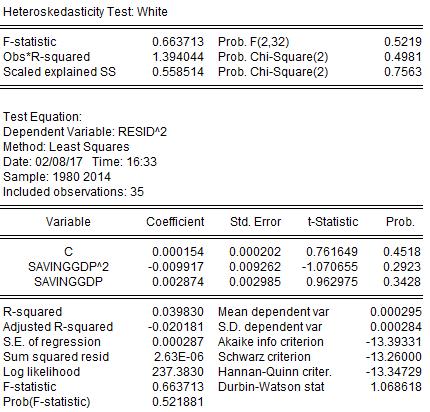Select the R-squared value 0.039830
Image resolution: width=430 pixels, height=412 pixels.
pyautogui.click(x=178, y=312)
